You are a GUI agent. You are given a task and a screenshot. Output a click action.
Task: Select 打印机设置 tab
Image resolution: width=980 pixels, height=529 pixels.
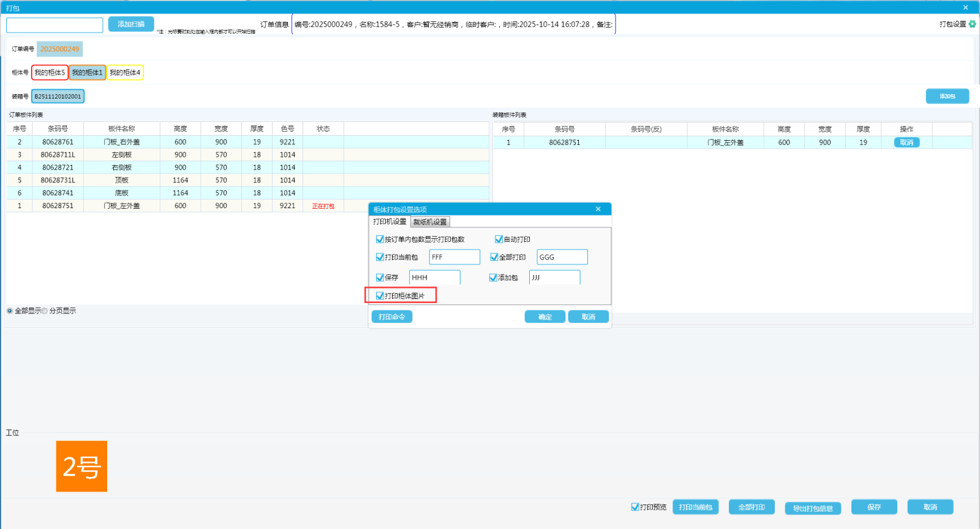click(390, 222)
